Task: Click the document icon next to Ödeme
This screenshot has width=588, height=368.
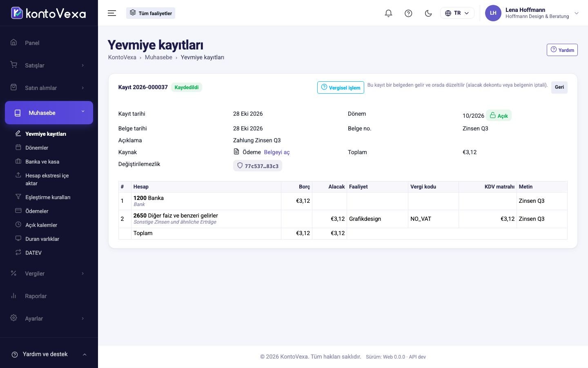Action: [x=236, y=152]
